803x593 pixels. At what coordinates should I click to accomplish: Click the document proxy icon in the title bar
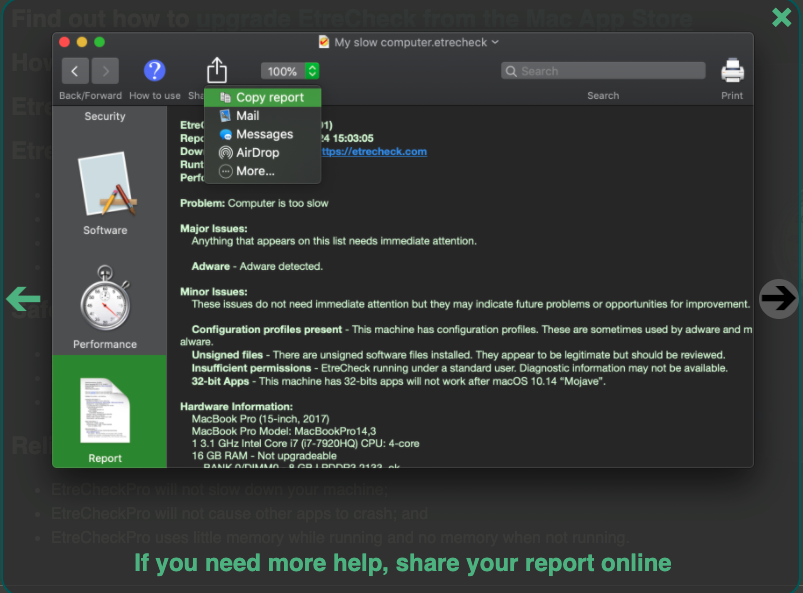324,42
